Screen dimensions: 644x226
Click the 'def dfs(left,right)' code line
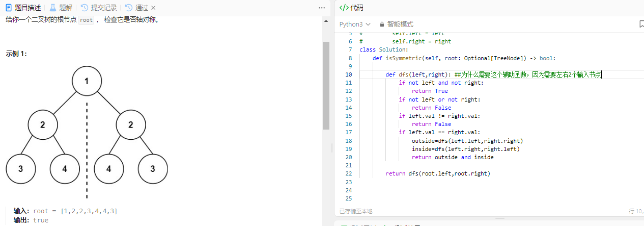point(493,74)
